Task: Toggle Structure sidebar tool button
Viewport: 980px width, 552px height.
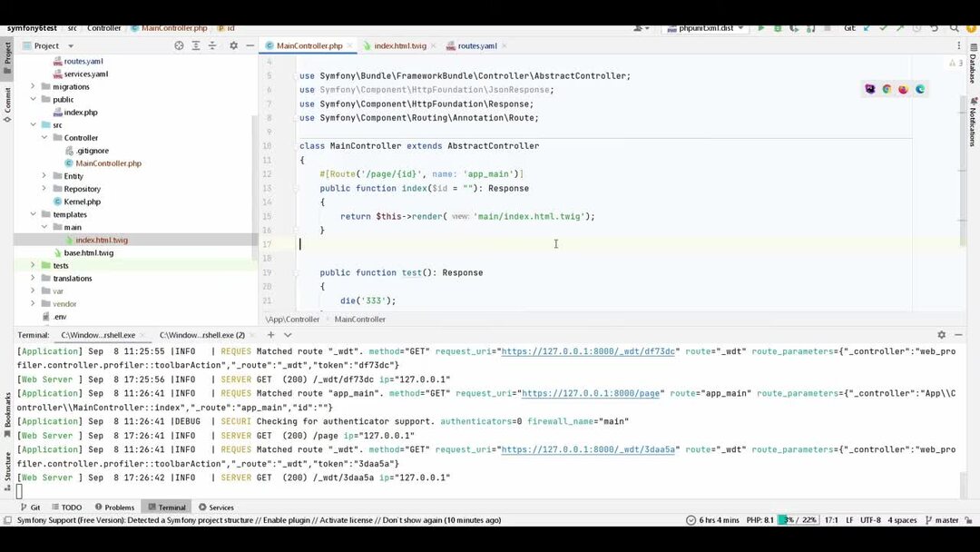Action: (x=7, y=470)
